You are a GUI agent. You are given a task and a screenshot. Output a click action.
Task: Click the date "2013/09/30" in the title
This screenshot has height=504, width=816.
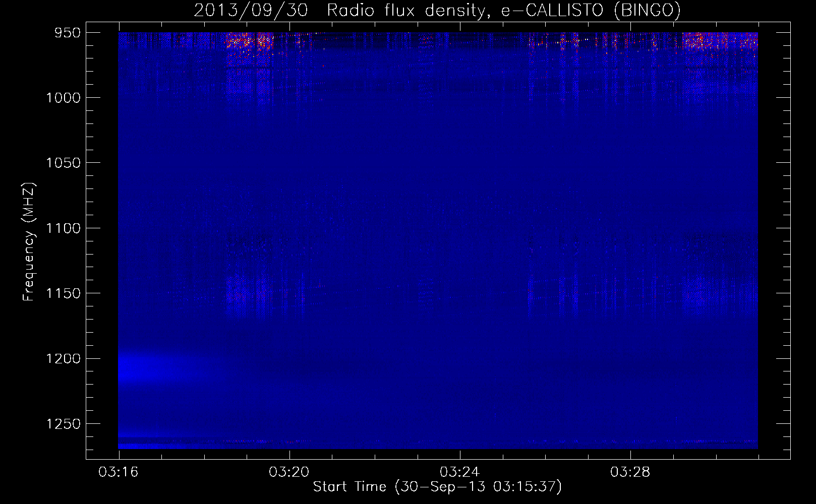point(251,10)
